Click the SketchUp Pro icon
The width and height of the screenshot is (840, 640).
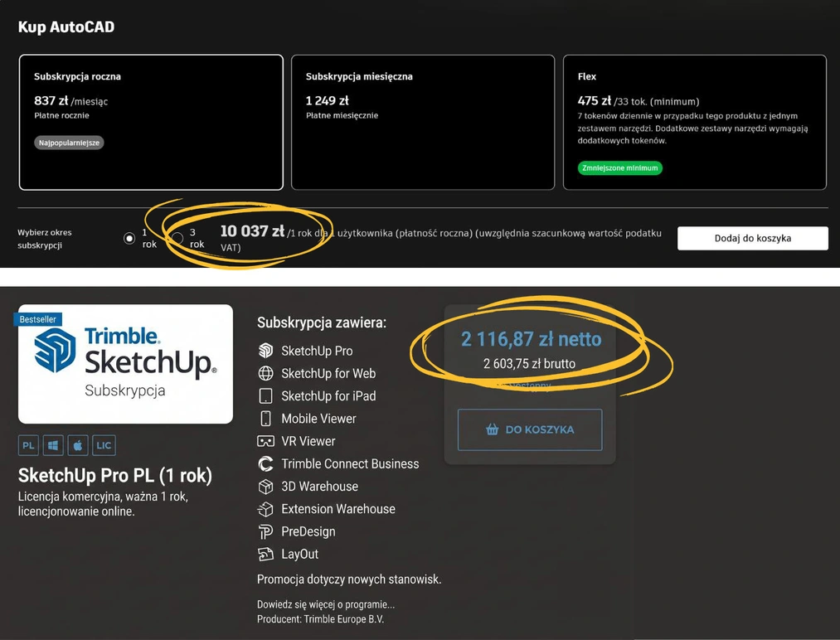coord(265,351)
